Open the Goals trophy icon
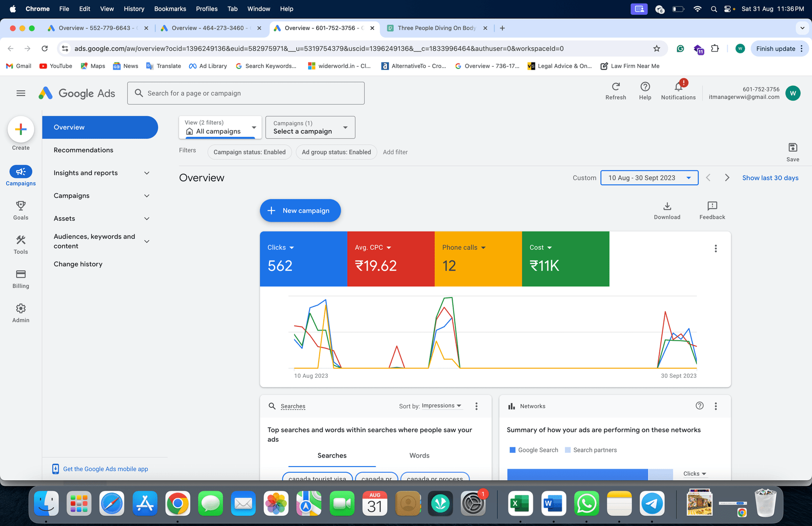Screen dimensions: 812x526 click(21, 206)
